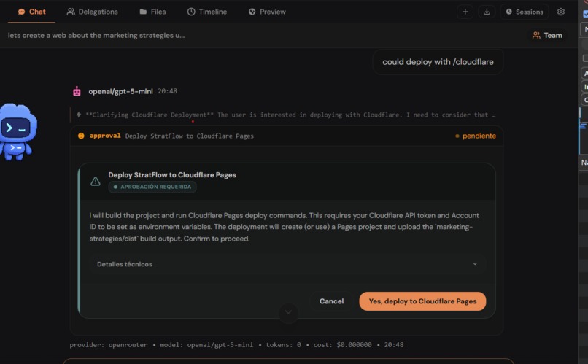This screenshot has height=364, width=588.
Task: Expand the Detalles técnicos section
Action: (287, 264)
